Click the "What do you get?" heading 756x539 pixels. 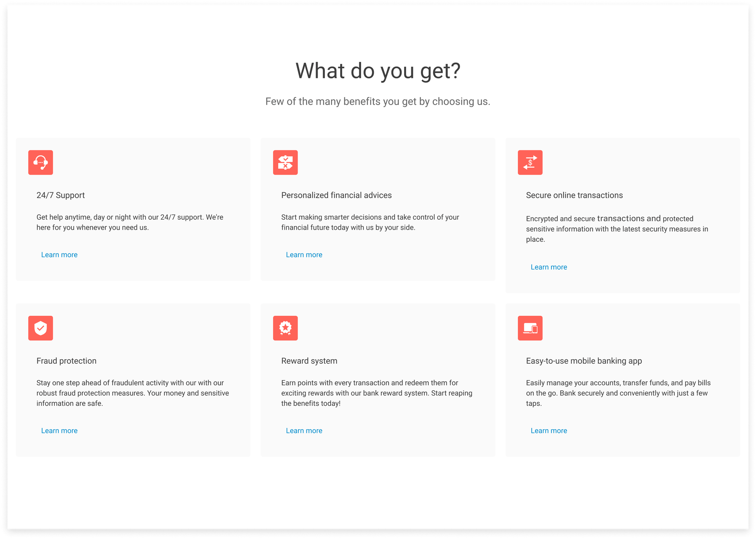378,71
